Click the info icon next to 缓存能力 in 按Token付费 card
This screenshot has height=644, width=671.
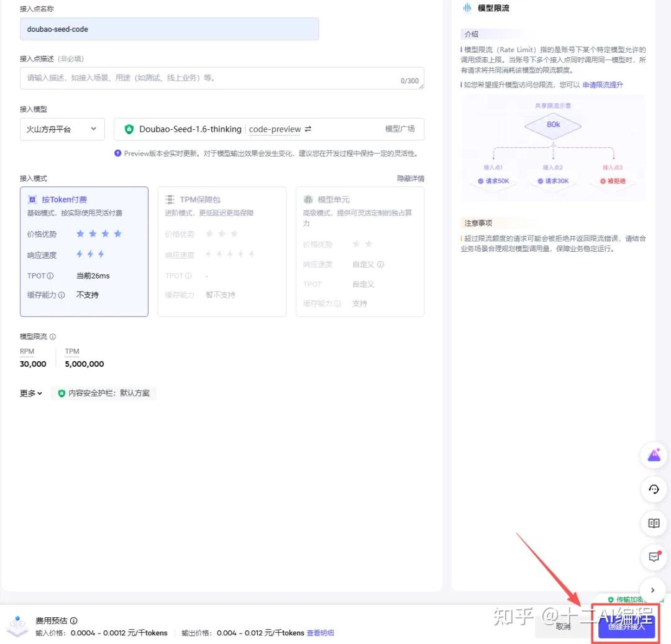point(61,295)
